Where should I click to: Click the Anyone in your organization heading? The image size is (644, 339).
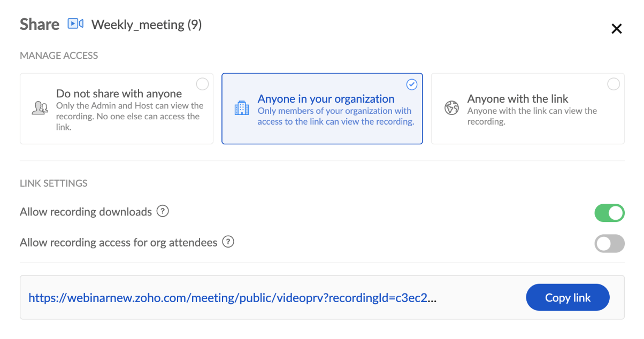tap(326, 99)
